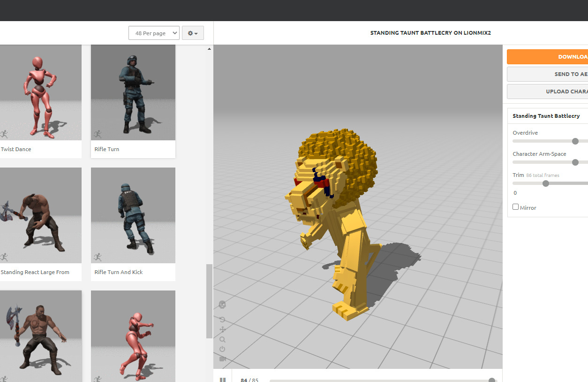Click runner icon on Twist Dance card

pos(4,134)
